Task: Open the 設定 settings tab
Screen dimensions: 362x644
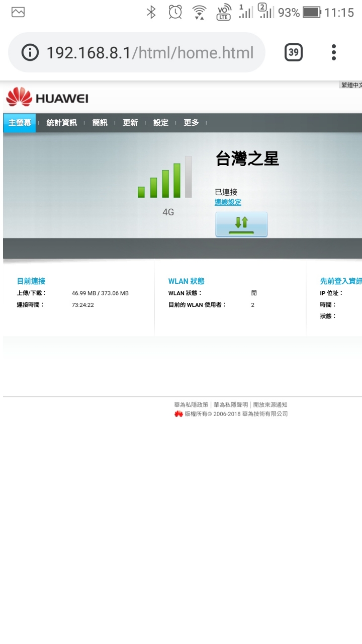Action: click(x=161, y=123)
